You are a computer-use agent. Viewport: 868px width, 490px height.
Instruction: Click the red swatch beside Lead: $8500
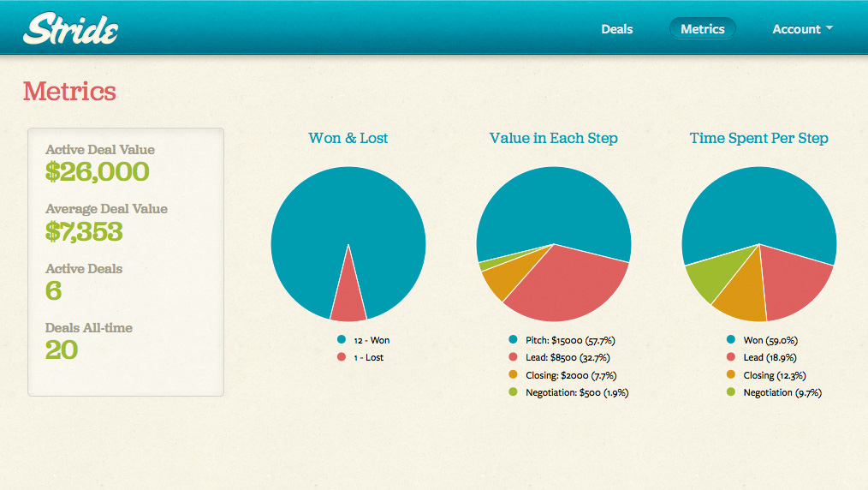(513, 357)
